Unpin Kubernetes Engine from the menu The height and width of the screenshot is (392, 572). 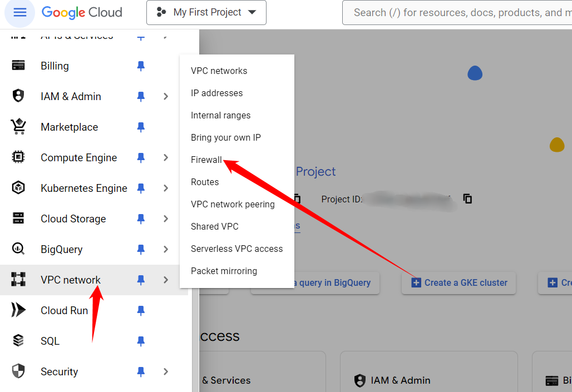coord(141,188)
